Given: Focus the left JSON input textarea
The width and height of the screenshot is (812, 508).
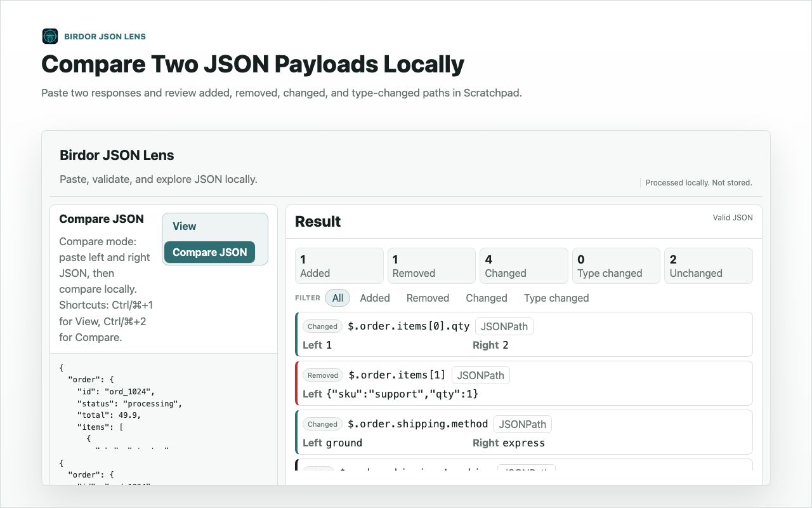Looking at the screenshot, I should [164, 404].
